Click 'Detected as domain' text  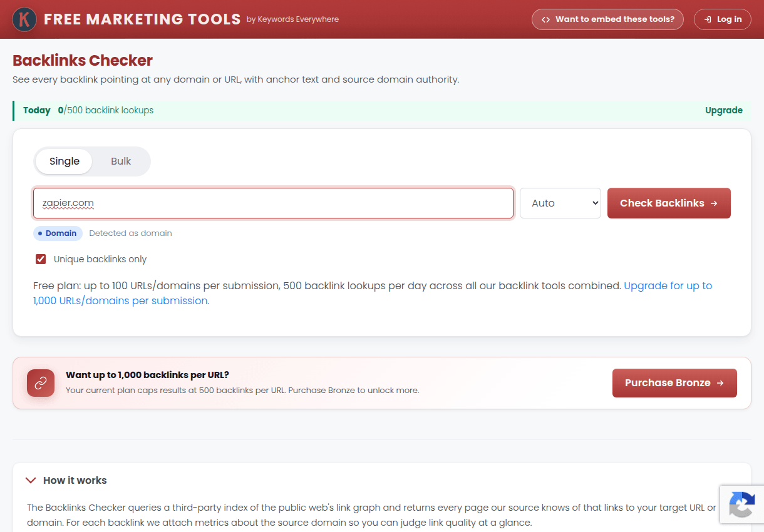(130, 233)
